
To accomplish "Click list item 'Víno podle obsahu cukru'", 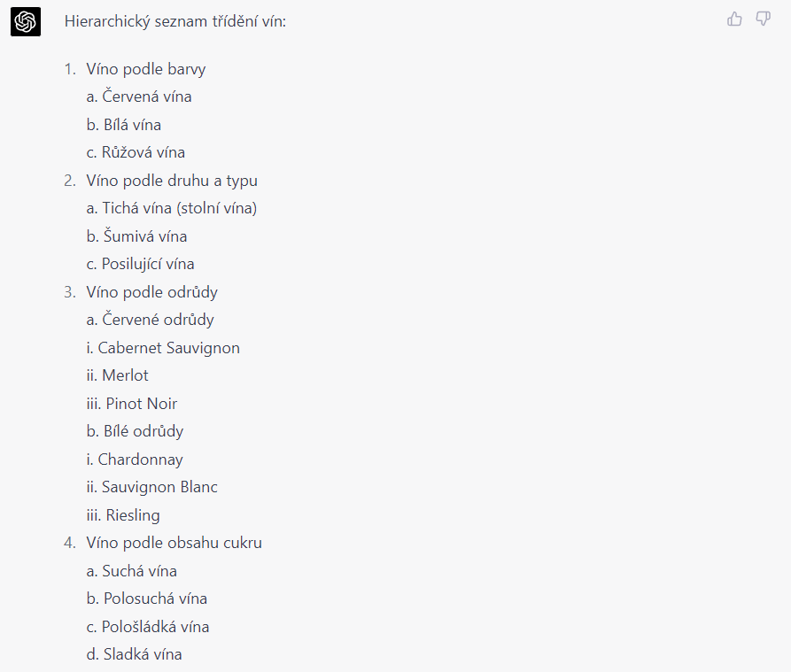I will click(x=174, y=543).
